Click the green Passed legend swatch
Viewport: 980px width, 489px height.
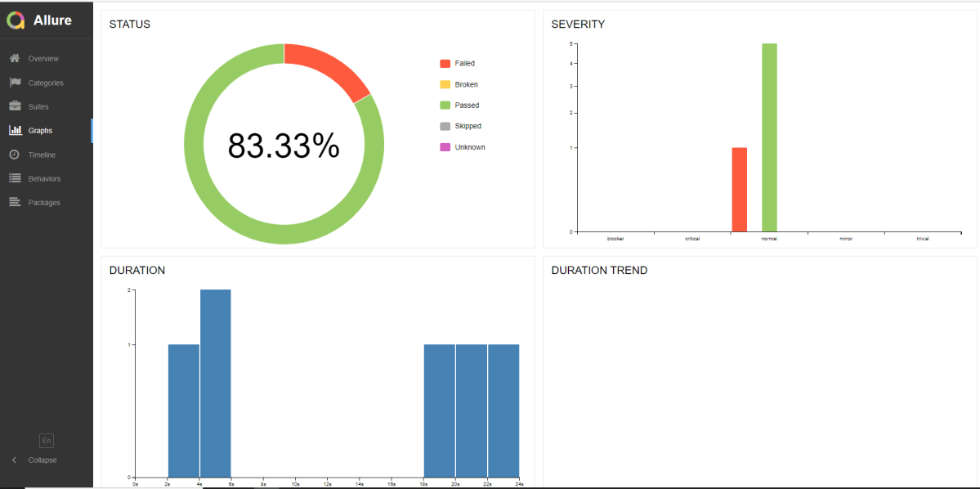click(445, 105)
